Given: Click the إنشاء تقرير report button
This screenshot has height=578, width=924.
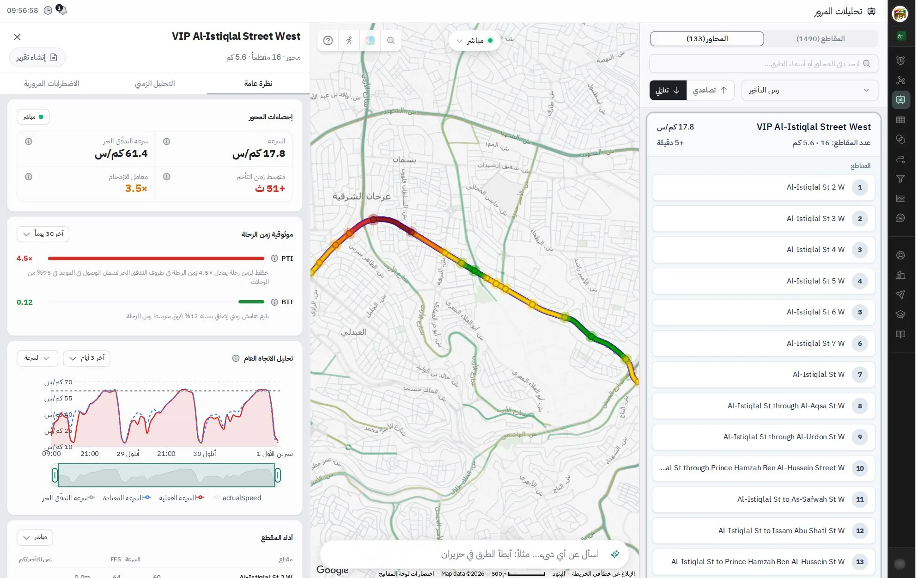Looking at the screenshot, I should (37, 57).
